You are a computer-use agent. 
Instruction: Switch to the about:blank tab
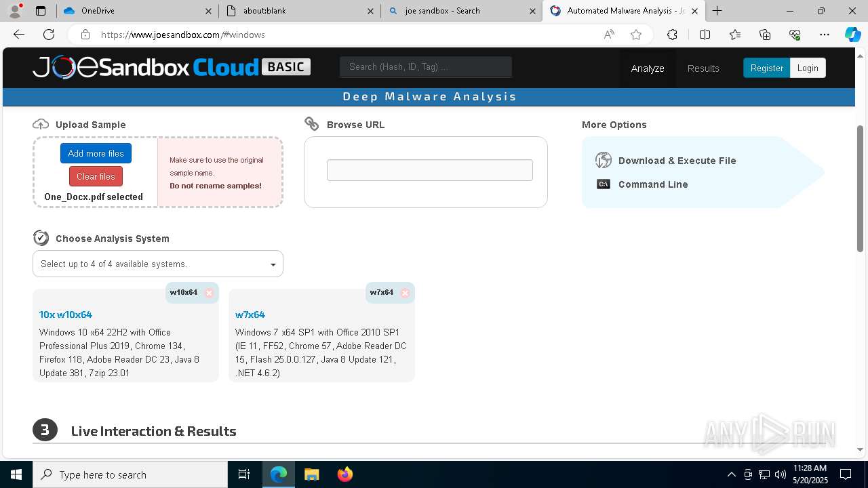[299, 11]
